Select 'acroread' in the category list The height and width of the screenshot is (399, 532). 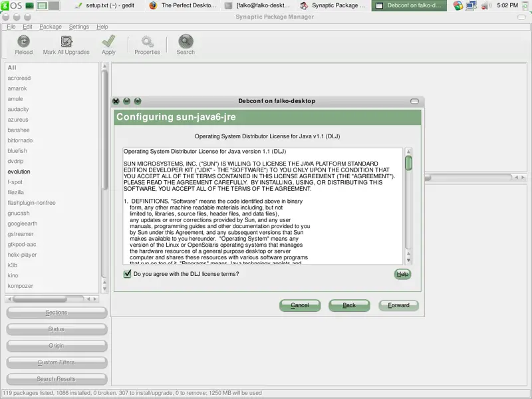pyautogui.click(x=19, y=78)
